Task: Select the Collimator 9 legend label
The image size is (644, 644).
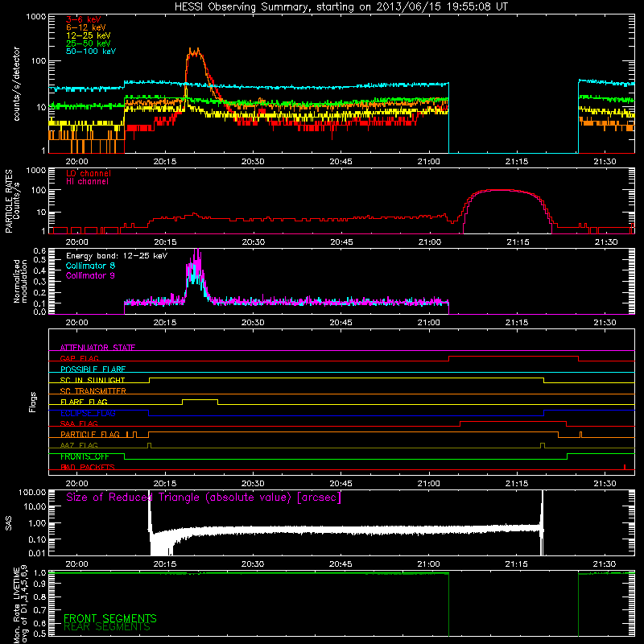Action: [90, 275]
